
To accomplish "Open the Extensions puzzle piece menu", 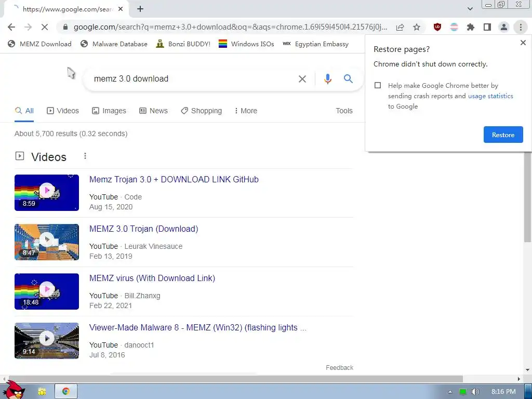I will coord(471,27).
